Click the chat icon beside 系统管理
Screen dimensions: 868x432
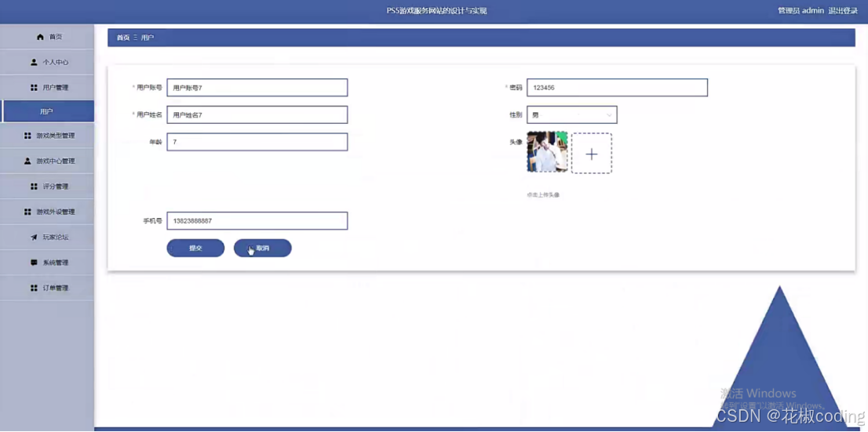(34, 263)
